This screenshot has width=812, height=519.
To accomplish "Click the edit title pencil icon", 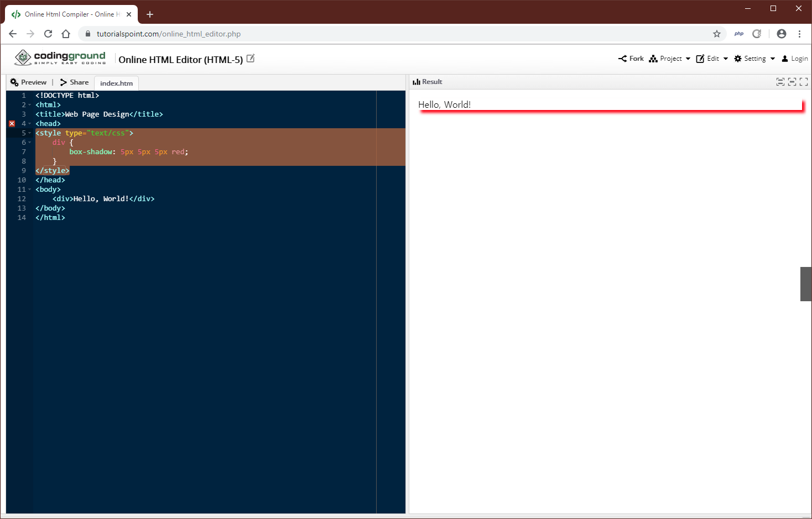I will pos(251,58).
